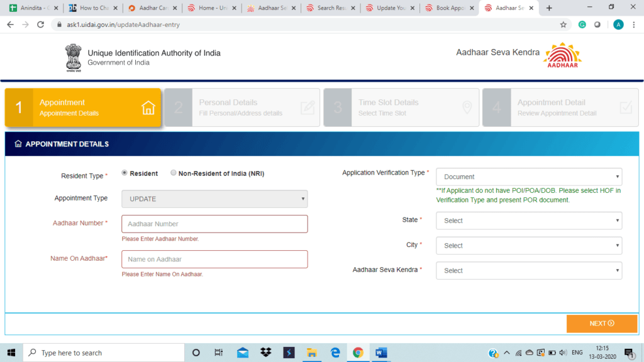Click the Aadhaar logo in header
This screenshot has height=362, width=644.
click(562, 56)
